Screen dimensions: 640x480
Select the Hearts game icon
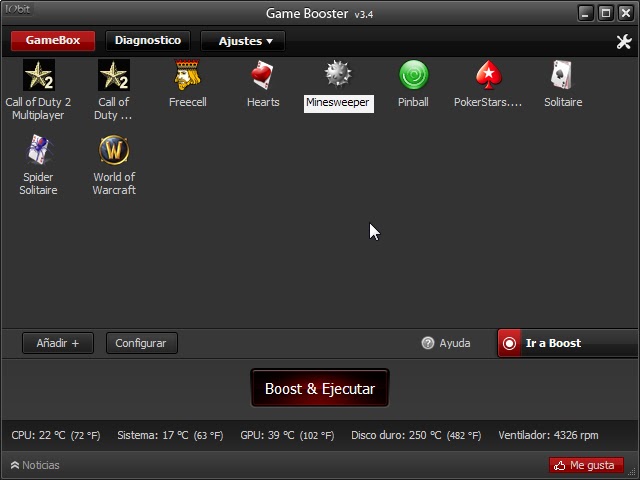click(262, 75)
